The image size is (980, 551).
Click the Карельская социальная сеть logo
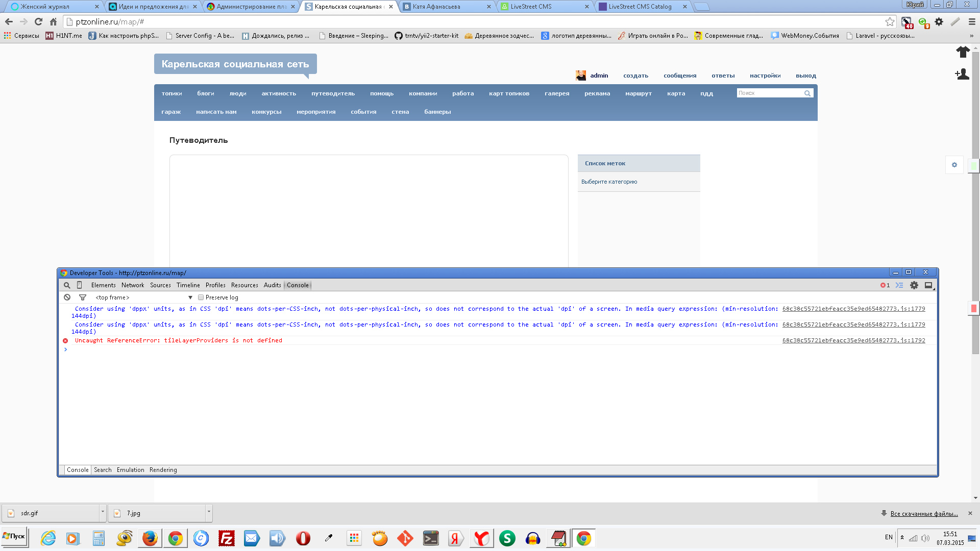[x=235, y=64]
